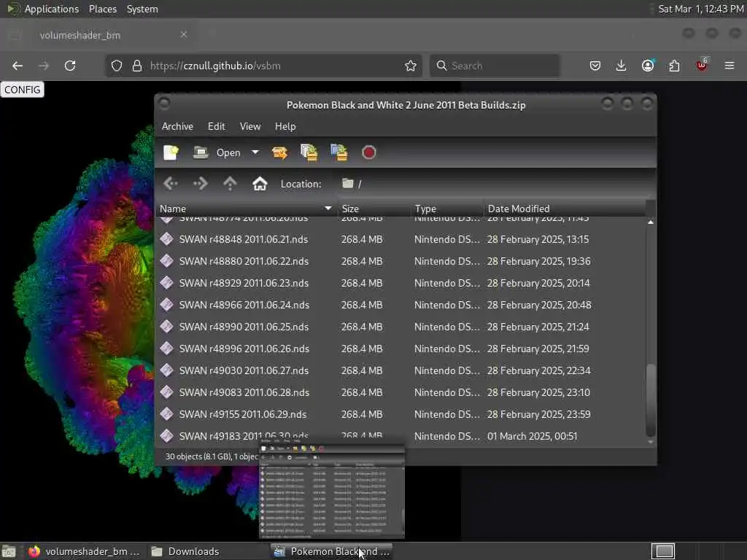Go forward with the archive's forward arrow
The image size is (747, 560).
201,183
